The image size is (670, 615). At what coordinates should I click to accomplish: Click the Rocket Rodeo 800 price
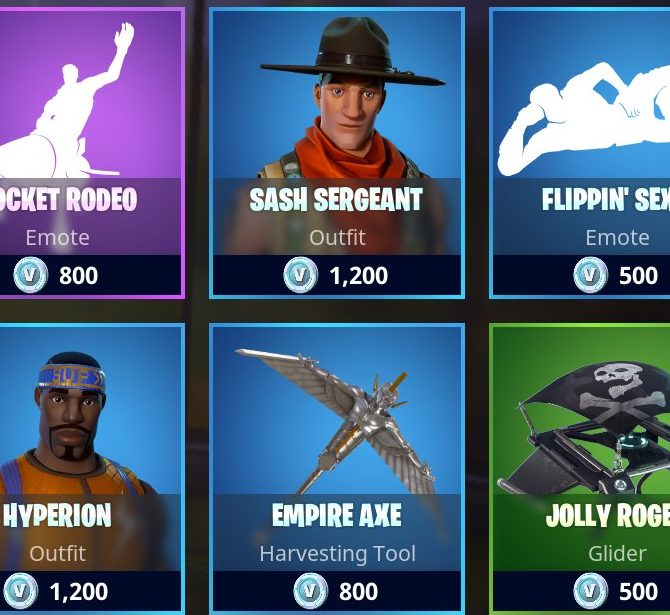coord(79,275)
